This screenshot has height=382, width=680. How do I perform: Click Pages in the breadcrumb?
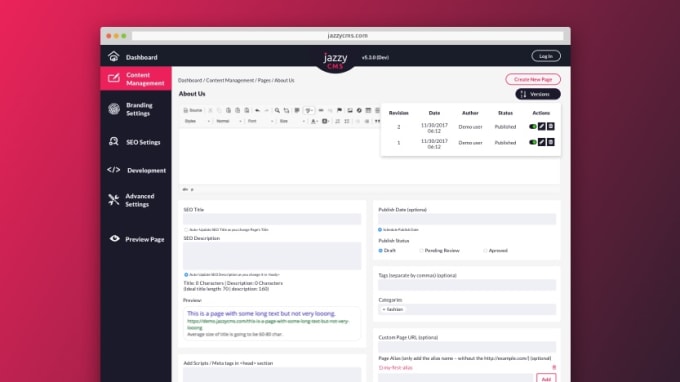pyautogui.click(x=264, y=81)
